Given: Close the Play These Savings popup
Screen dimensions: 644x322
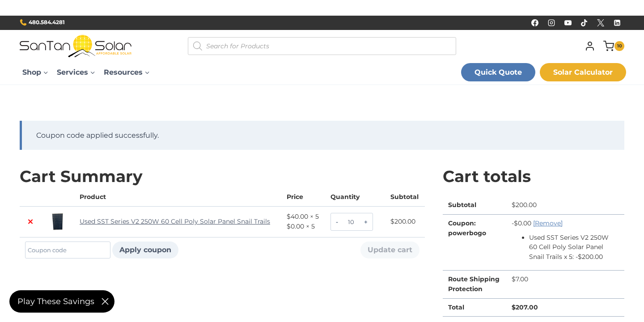Looking at the screenshot, I should click(x=105, y=301).
